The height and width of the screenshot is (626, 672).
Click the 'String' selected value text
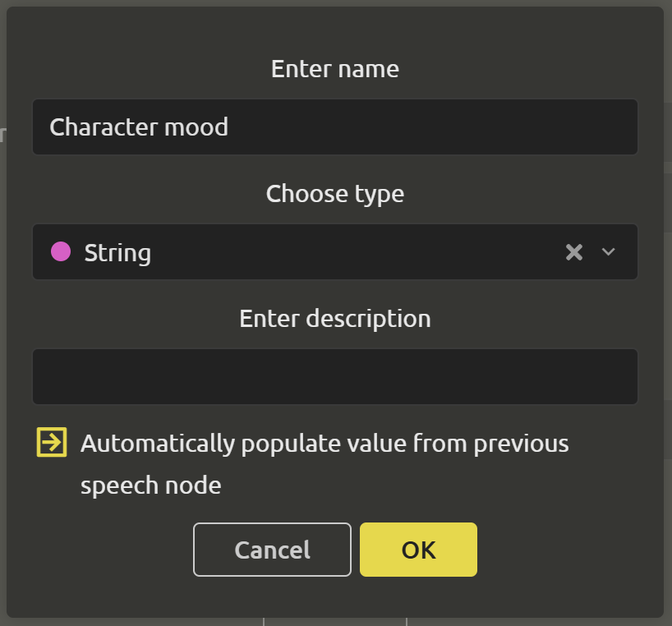pos(117,253)
